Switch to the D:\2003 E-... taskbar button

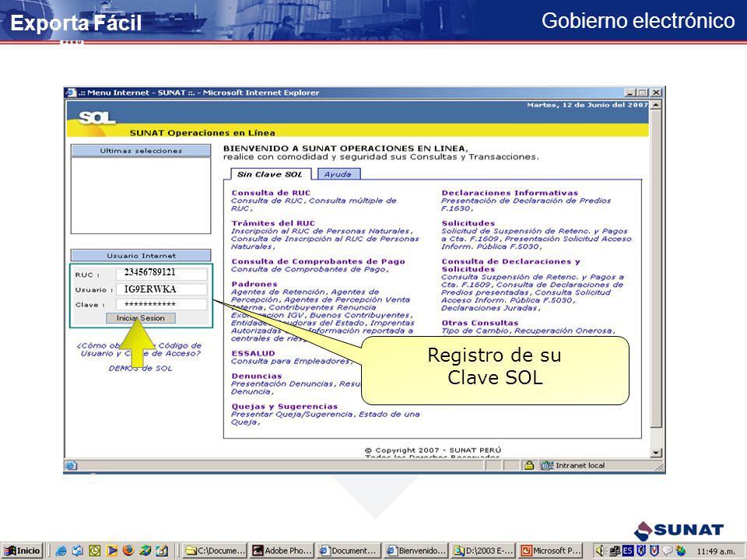[483, 551]
